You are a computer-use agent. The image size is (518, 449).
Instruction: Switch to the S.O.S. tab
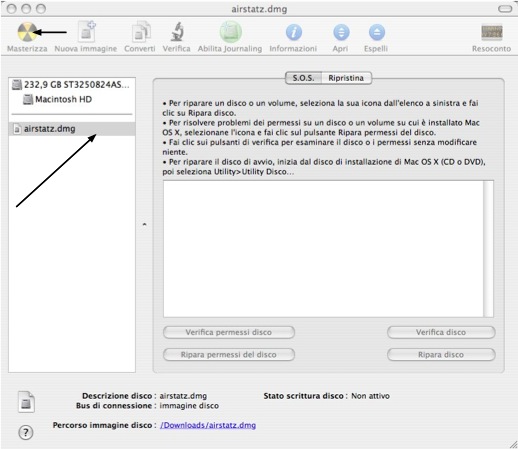pyautogui.click(x=303, y=78)
